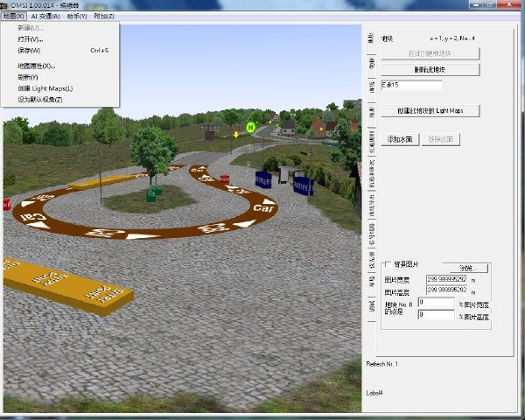Click the % 图片宽度 offset field
The width and height of the screenshot is (525, 420).
(x=437, y=303)
